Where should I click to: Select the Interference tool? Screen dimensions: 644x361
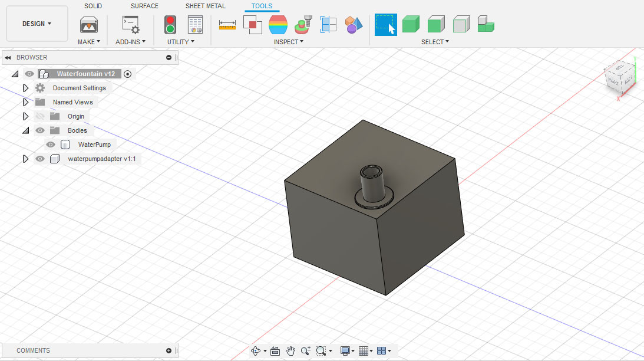253,25
